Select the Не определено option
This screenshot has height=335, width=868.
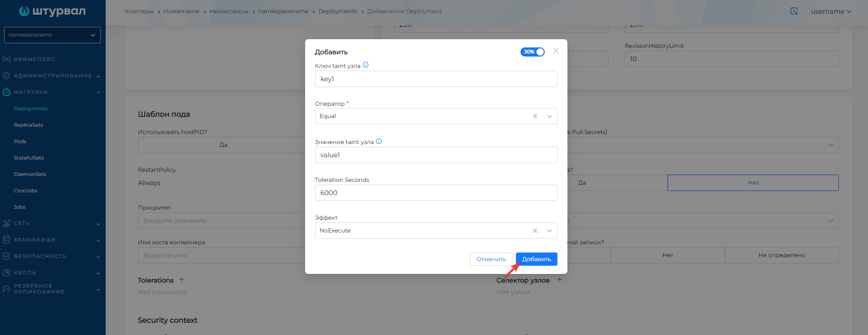tap(781, 255)
